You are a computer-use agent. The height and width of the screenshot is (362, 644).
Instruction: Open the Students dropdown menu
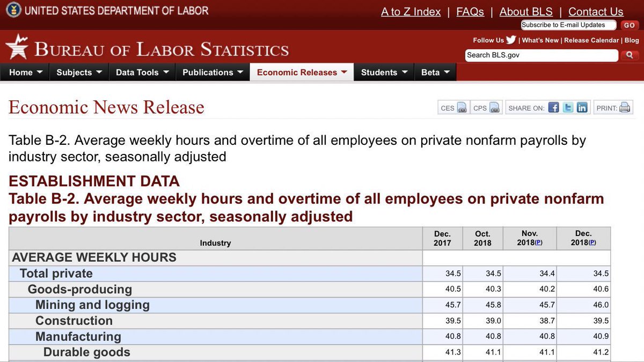(x=384, y=72)
